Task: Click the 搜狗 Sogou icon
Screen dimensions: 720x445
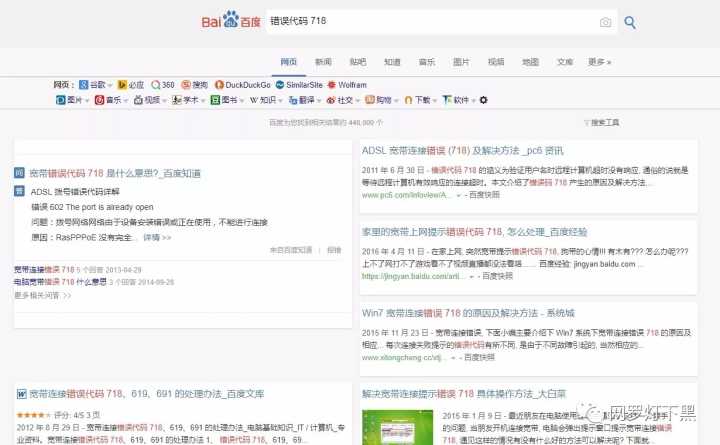Action: pos(186,85)
